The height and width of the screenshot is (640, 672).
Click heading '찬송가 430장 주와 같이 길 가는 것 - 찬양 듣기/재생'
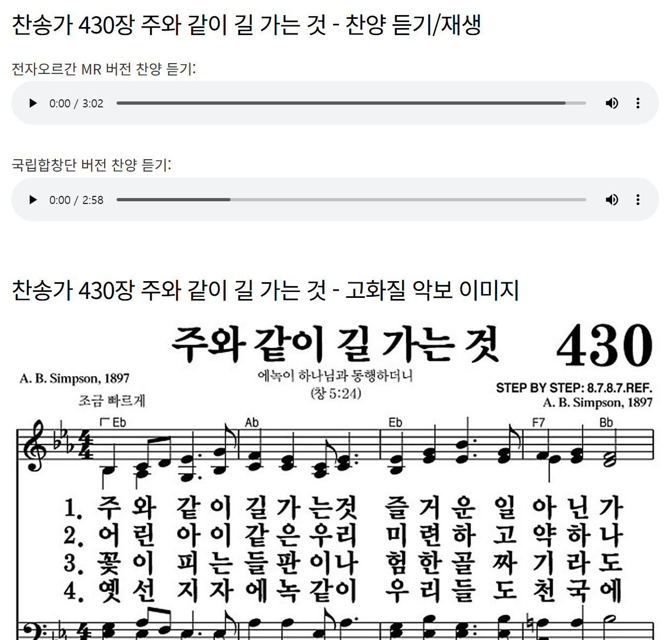(x=246, y=25)
